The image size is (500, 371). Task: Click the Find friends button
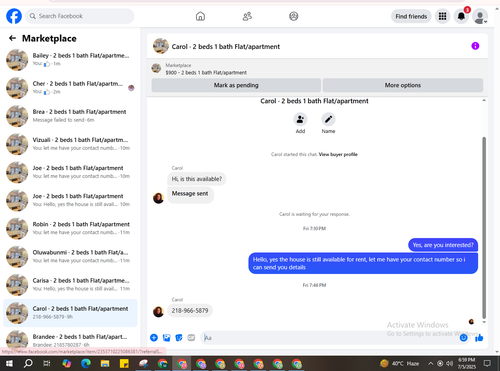(411, 16)
